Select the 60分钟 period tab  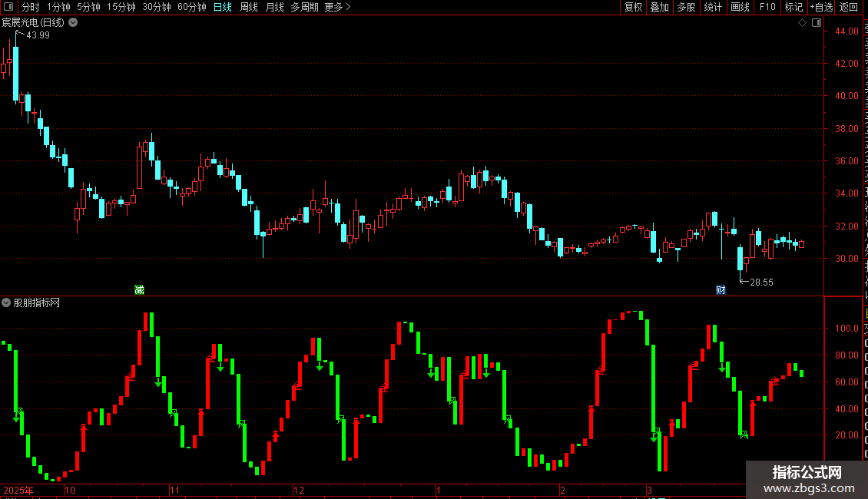pyautogui.click(x=192, y=7)
